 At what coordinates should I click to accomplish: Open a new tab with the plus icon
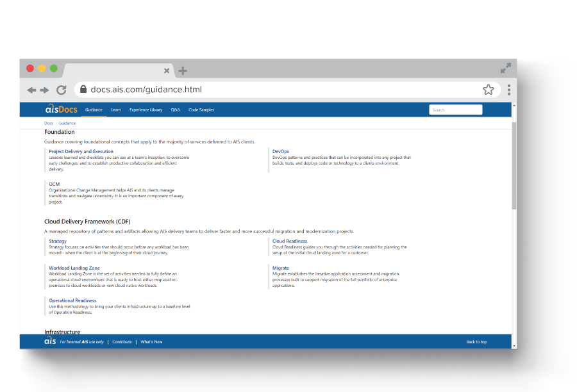coord(183,70)
